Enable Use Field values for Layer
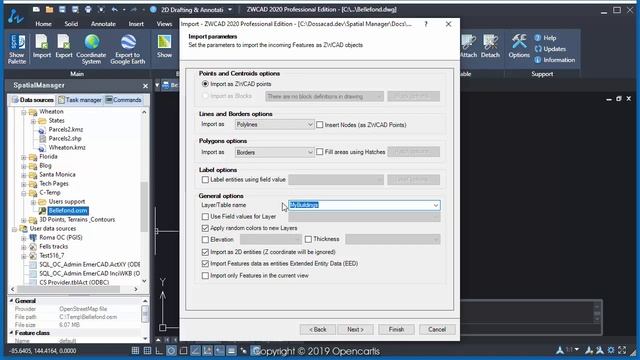Screen dimensions: 640x360 [x=205, y=216]
